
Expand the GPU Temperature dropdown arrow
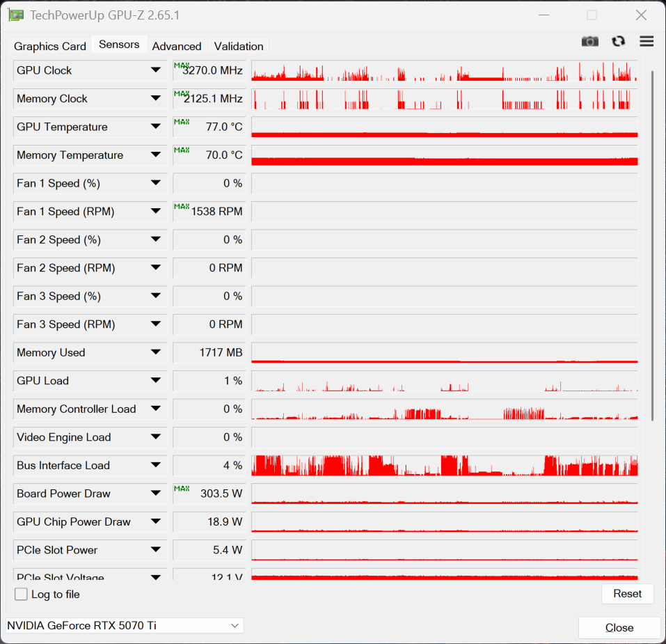click(x=156, y=127)
